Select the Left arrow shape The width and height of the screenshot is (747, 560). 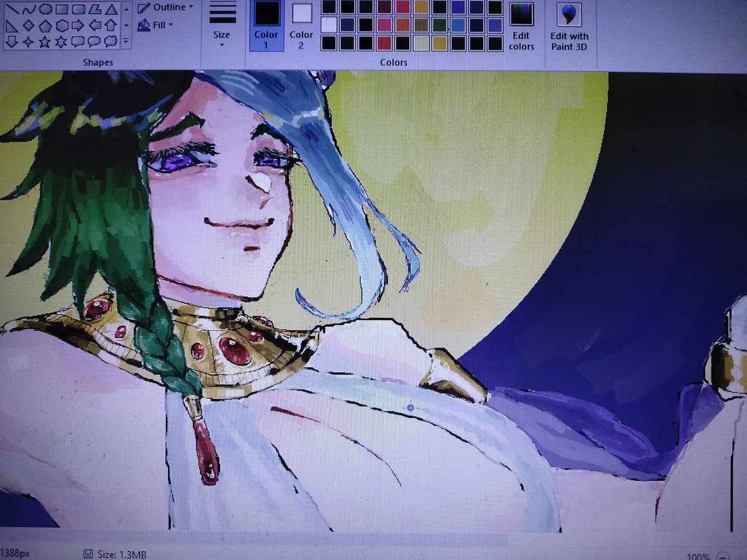[95, 26]
